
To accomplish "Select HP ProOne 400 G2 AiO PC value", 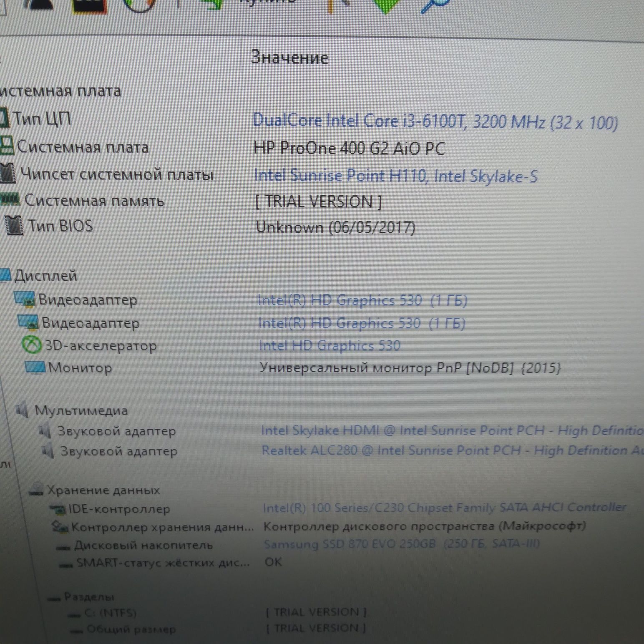I will tap(349, 148).
